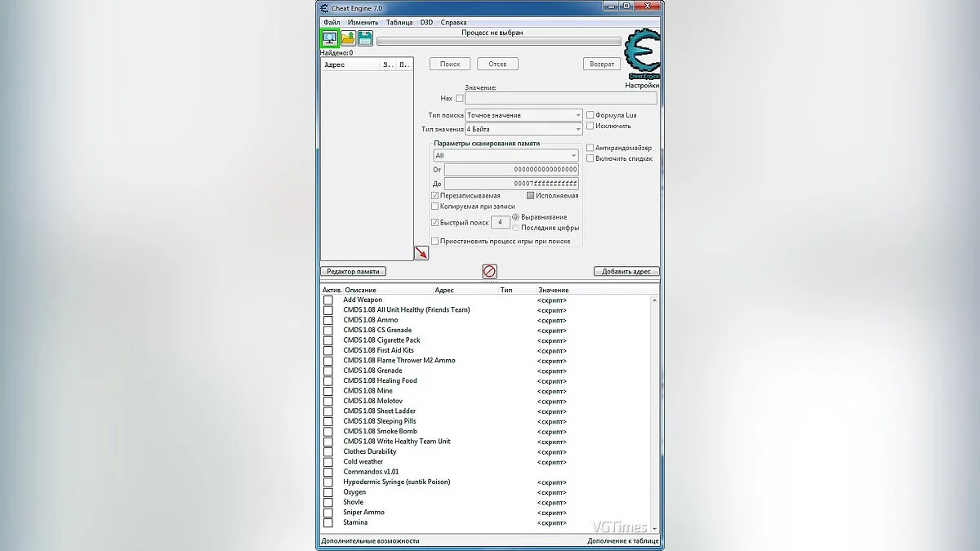Select CMDS 1.08 Flame Thrower M2 Ammo entry

pyautogui.click(x=399, y=361)
